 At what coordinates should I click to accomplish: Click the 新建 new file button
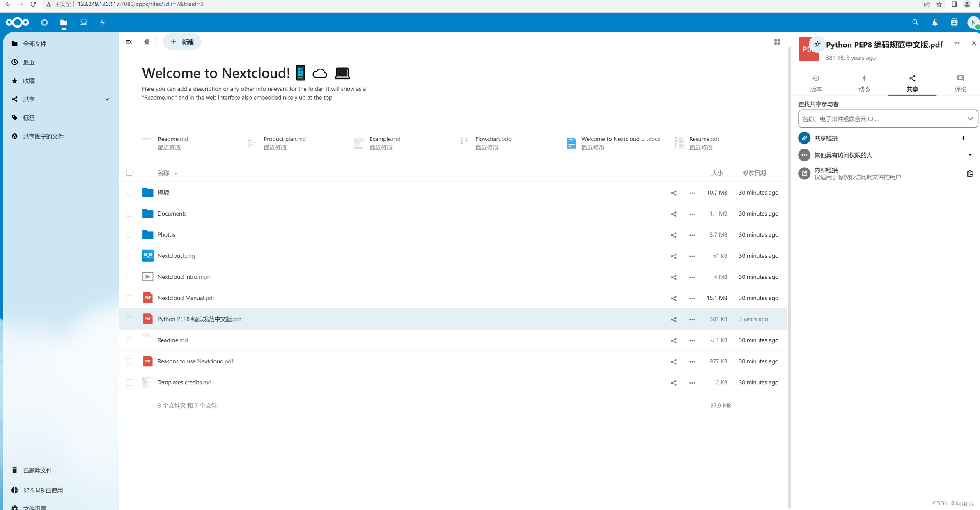pyautogui.click(x=182, y=42)
